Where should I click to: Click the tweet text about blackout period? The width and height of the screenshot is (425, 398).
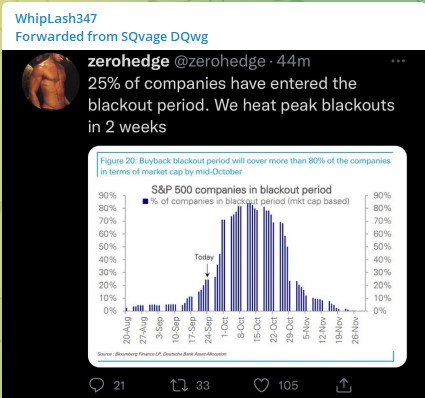pyautogui.click(x=241, y=105)
